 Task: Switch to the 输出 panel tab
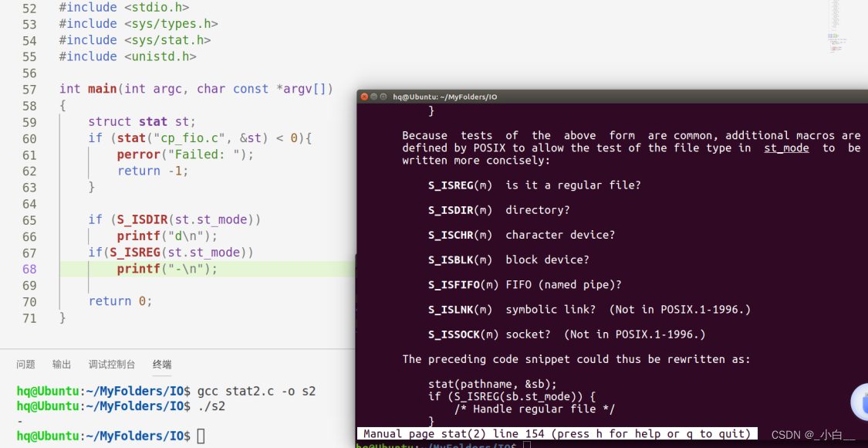tap(62, 365)
